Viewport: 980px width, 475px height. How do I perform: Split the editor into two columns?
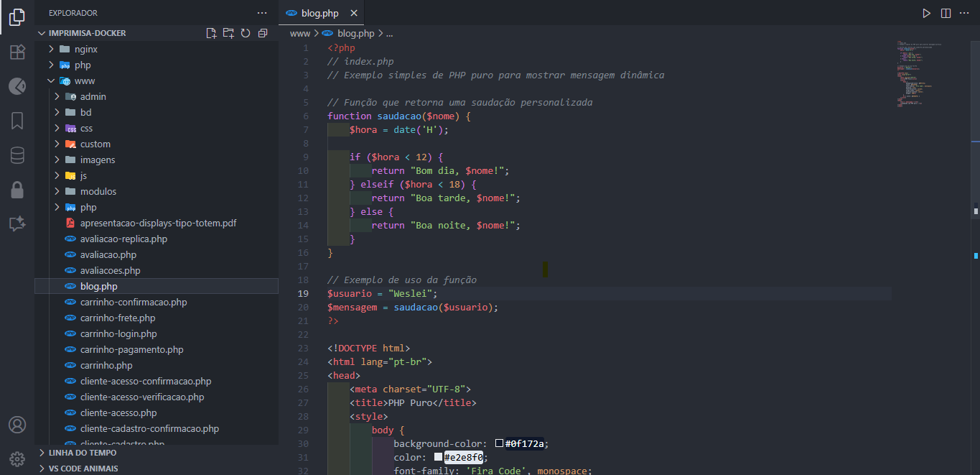coord(944,12)
